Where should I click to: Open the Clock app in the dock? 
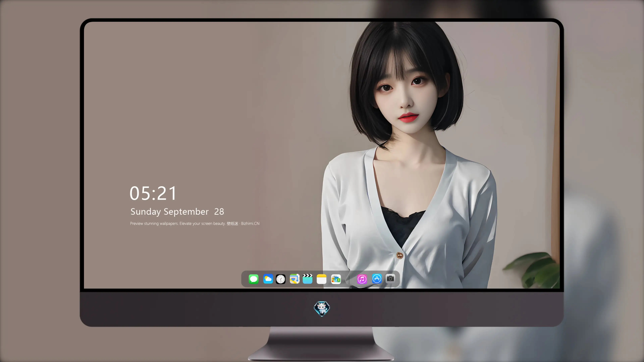(x=281, y=279)
